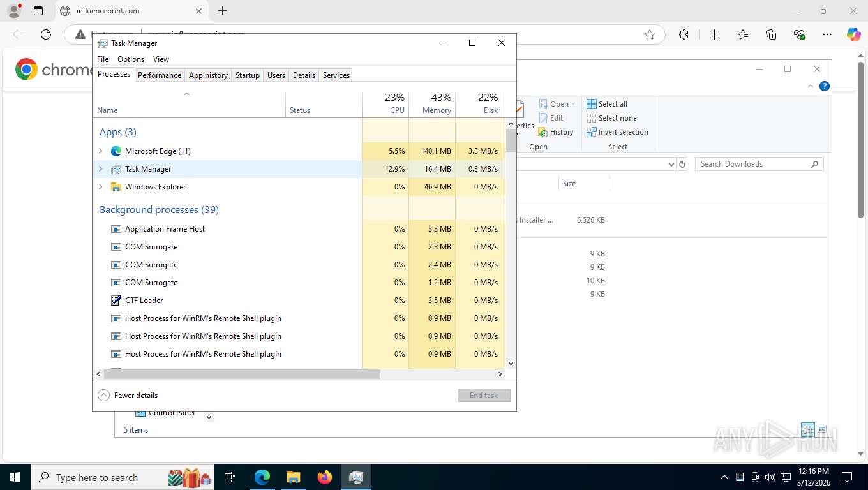
Task: Click the Search Downloads field
Action: (x=759, y=164)
